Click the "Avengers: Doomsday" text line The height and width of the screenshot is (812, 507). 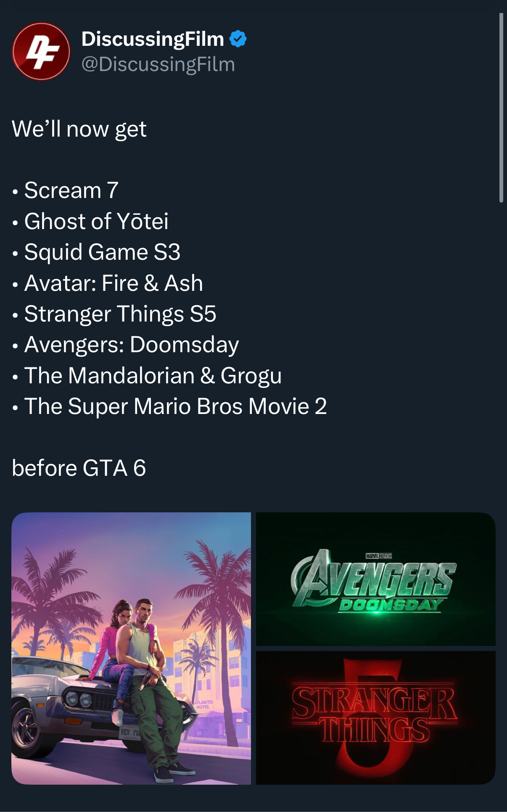pyautogui.click(x=132, y=345)
